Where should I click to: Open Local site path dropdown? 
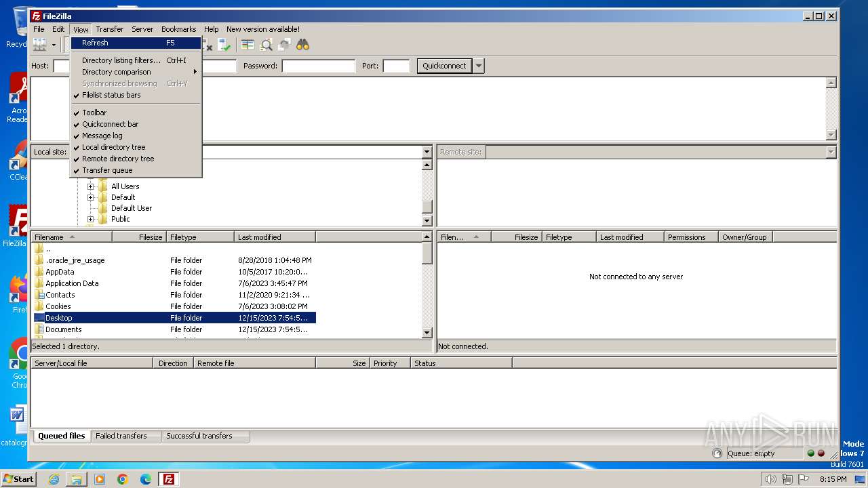427,152
